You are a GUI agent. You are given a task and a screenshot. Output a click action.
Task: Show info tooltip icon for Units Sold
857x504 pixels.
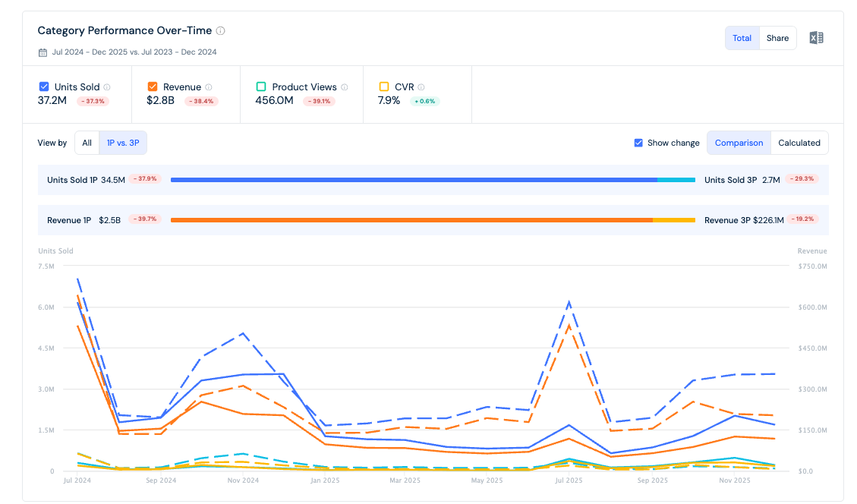click(107, 87)
